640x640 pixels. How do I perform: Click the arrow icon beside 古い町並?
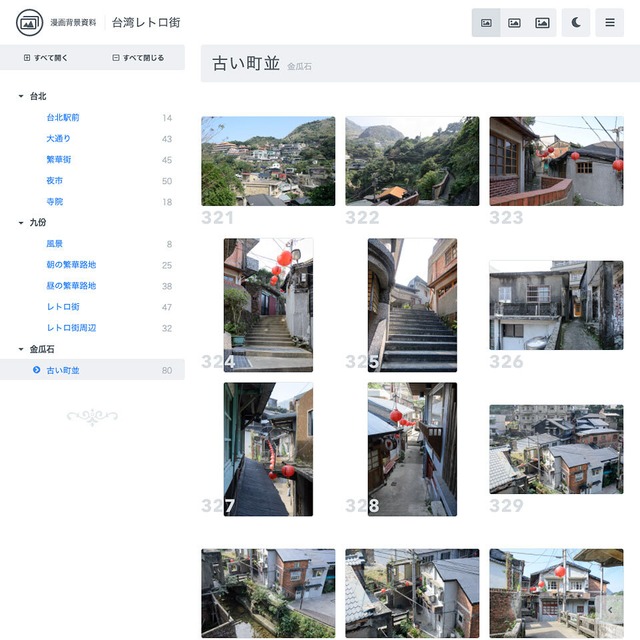pos(36,370)
